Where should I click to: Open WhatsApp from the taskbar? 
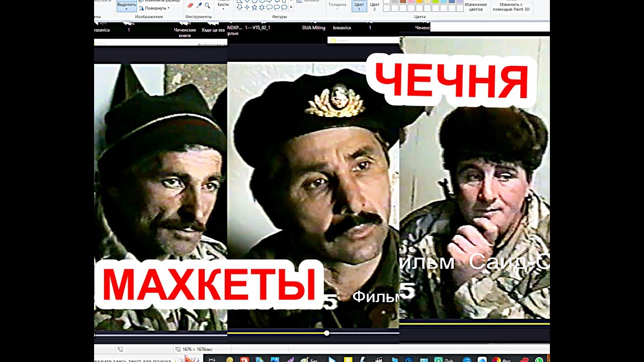539,360
